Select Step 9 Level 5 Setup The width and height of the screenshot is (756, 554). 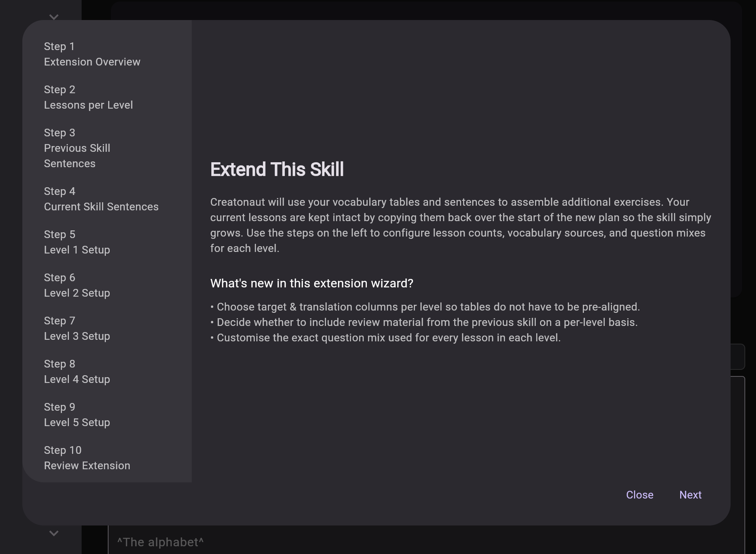tap(77, 415)
